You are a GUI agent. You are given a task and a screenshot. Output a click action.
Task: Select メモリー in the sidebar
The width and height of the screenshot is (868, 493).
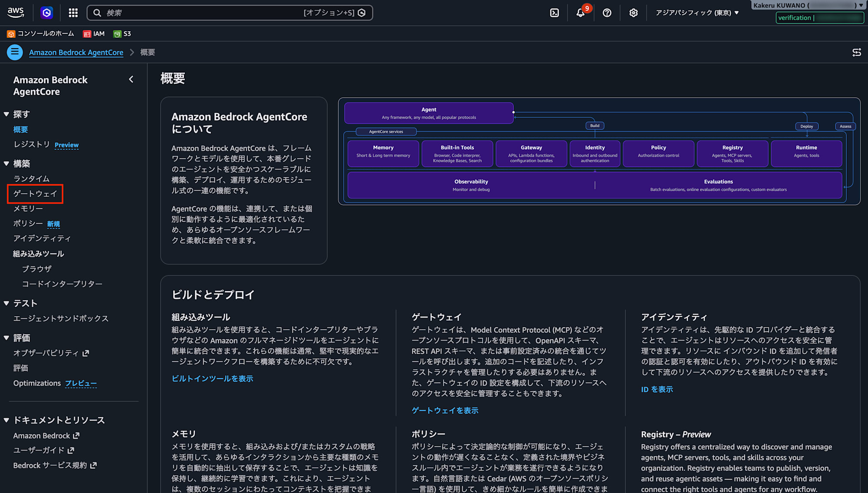click(28, 208)
